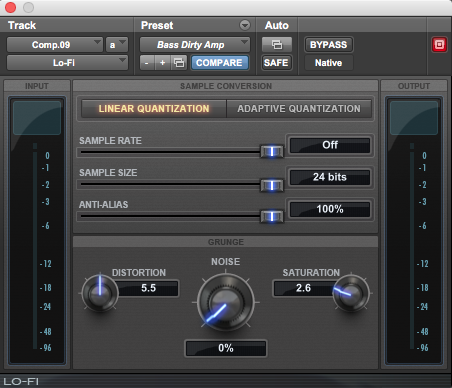This screenshot has height=388, width=452.
Task: Toggle the BYPASS button
Action: click(328, 45)
